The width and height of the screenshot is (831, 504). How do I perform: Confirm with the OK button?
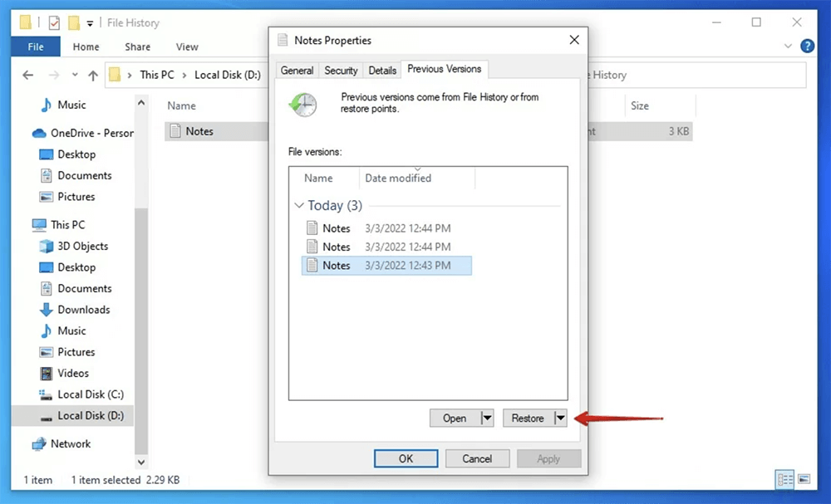tap(406, 458)
